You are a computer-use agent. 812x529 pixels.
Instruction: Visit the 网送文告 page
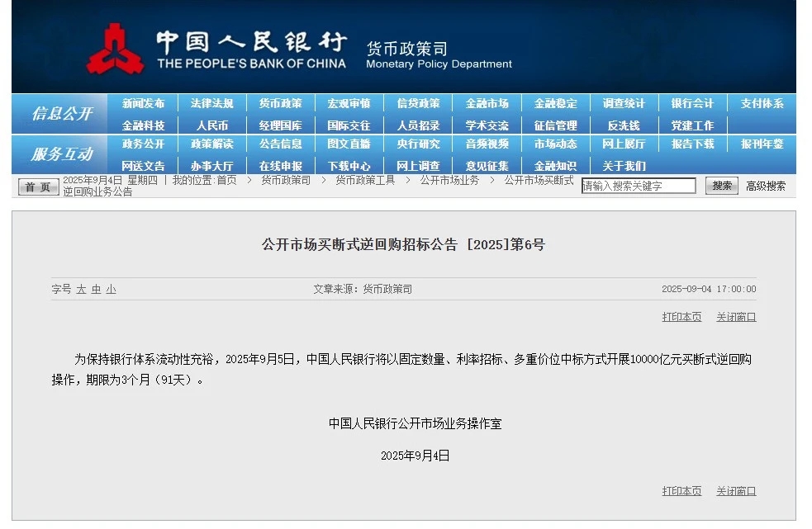[x=143, y=166]
